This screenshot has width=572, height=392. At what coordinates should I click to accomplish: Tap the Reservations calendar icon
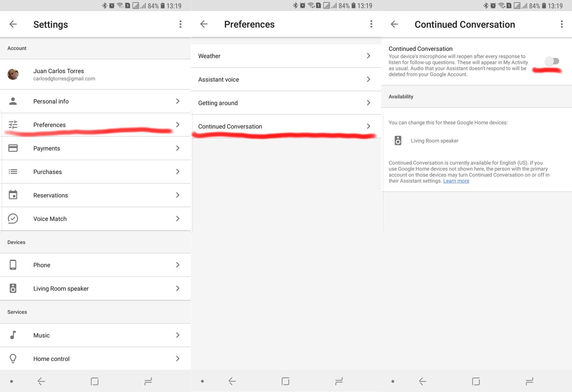pos(13,195)
